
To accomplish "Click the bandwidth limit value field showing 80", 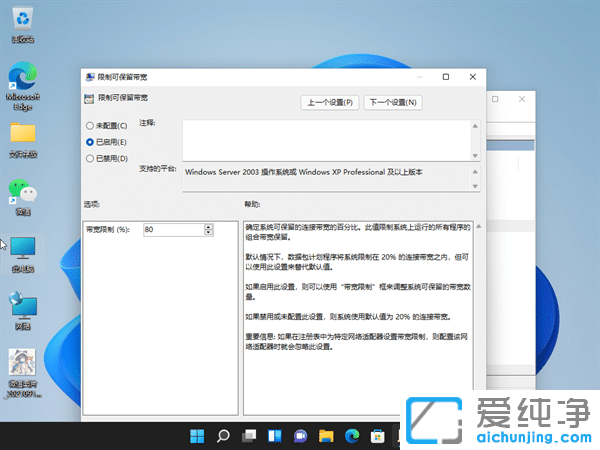I will click(x=174, y=230).
